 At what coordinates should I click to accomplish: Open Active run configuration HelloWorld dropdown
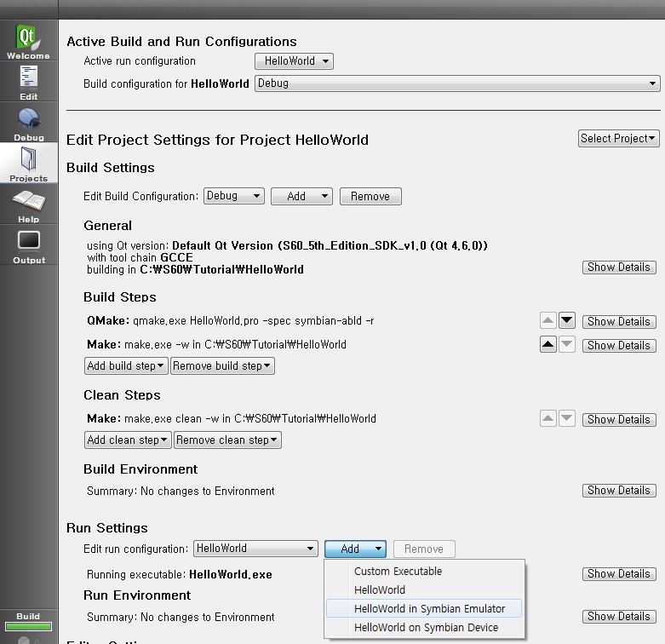point(294,61)
